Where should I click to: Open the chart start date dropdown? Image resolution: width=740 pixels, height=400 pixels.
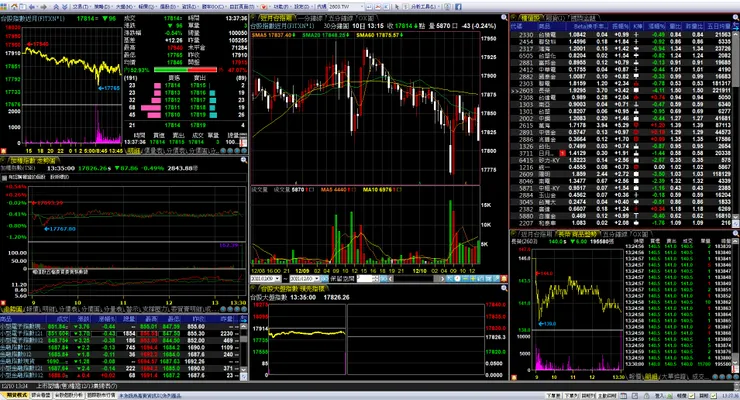pos(277,279)
